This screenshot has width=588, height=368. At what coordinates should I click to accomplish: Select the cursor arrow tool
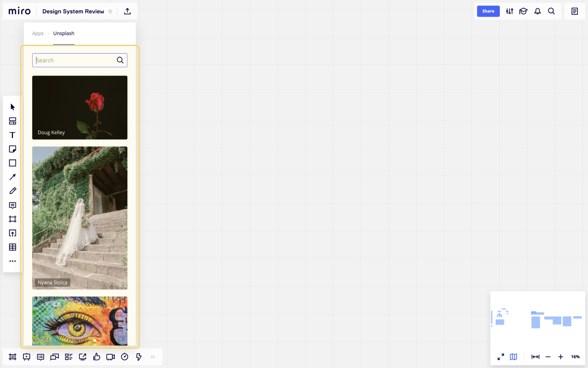(12, 107)
